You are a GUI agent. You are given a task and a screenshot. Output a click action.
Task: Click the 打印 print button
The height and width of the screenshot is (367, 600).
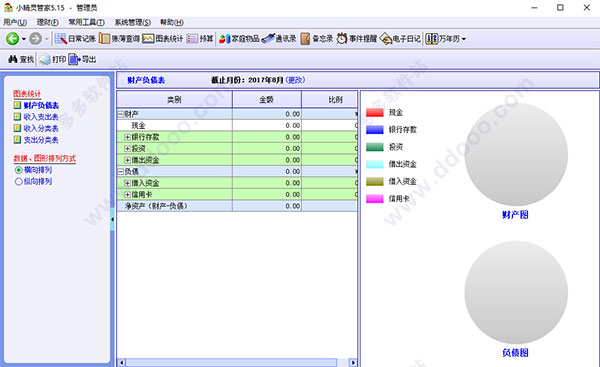point(53,59)
